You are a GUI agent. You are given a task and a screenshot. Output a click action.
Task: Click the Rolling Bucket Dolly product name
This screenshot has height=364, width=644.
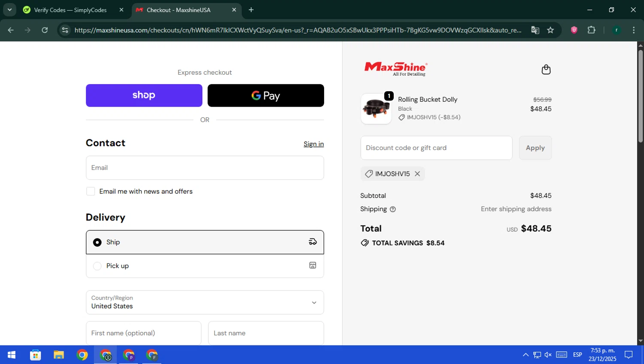(x=428, y=99)
